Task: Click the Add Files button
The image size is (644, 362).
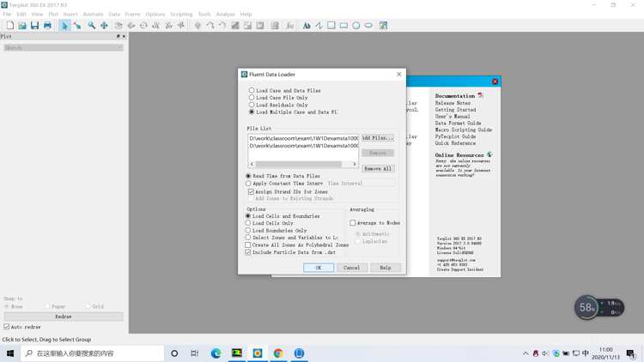Action: [x=377, y=137]
